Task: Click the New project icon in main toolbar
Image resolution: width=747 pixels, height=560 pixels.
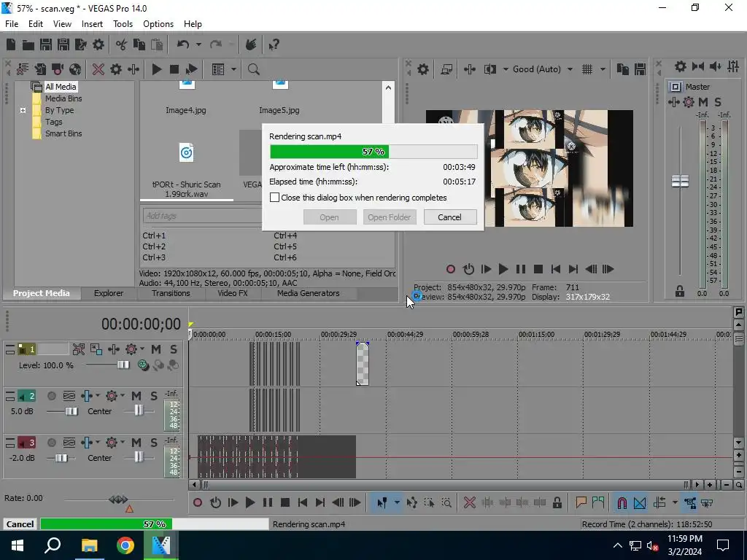Action: coord(11,44)
